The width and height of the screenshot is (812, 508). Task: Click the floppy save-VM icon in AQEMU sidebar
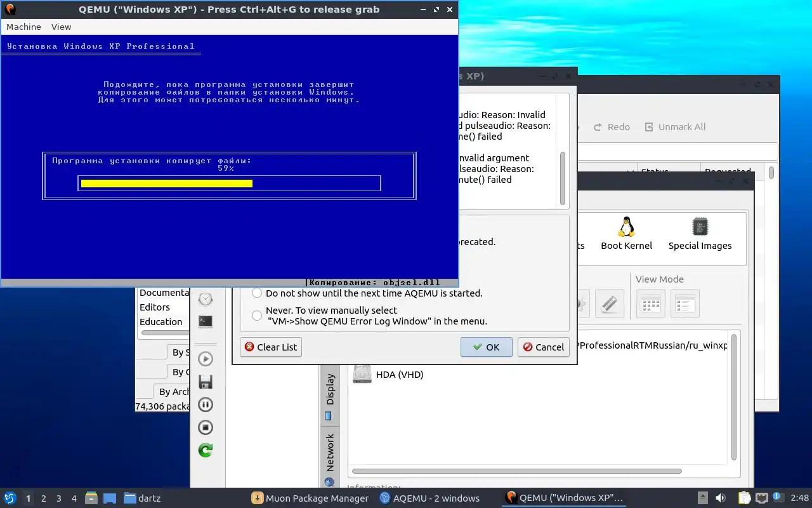pos(206,382)
